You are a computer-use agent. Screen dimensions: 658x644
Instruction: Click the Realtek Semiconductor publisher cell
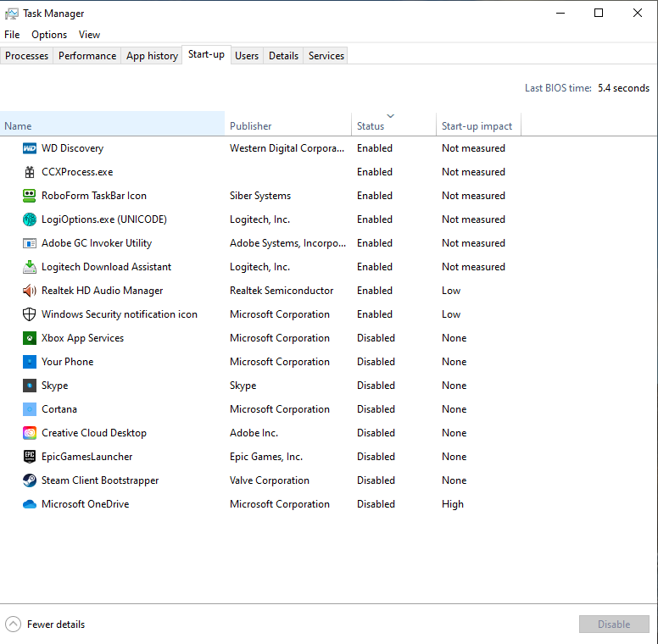point(282,291)
